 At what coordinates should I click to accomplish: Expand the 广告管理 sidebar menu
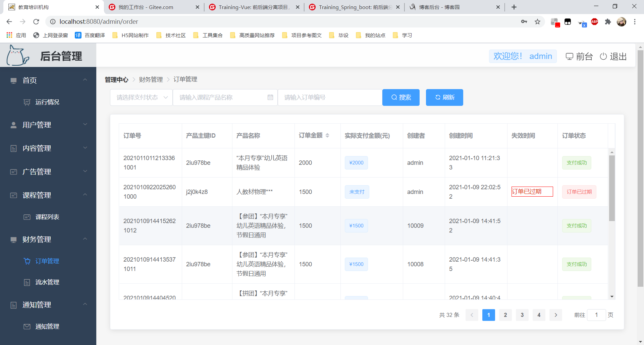tap(48, 172)
